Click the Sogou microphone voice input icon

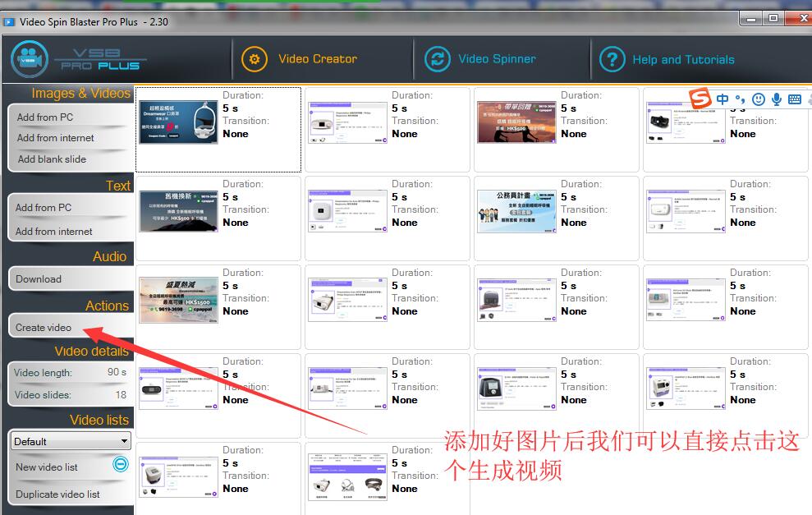[776, 99]
